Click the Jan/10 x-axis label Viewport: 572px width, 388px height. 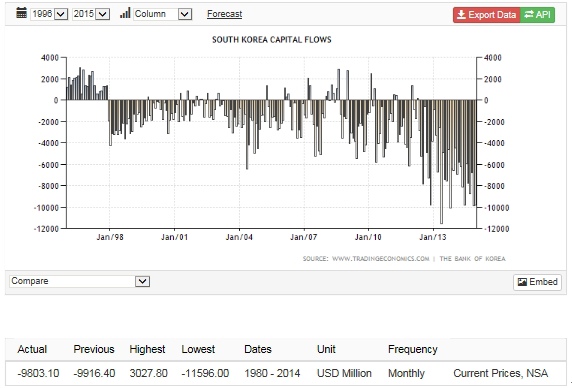[368, 237]
